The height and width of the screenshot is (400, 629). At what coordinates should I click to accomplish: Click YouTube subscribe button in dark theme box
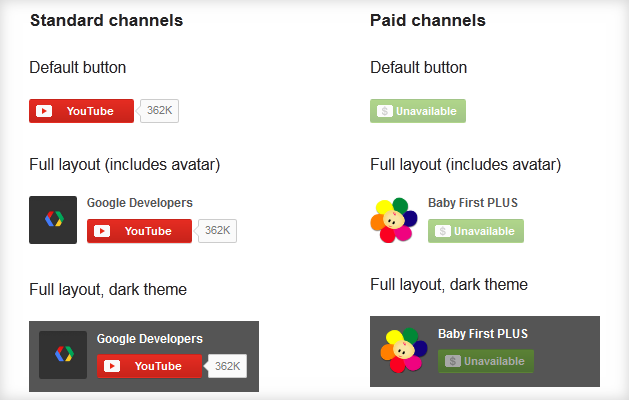point(149,366)
